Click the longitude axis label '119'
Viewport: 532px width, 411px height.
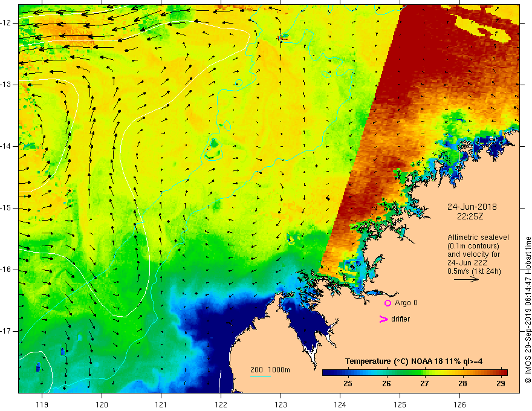tap(42, 404)
